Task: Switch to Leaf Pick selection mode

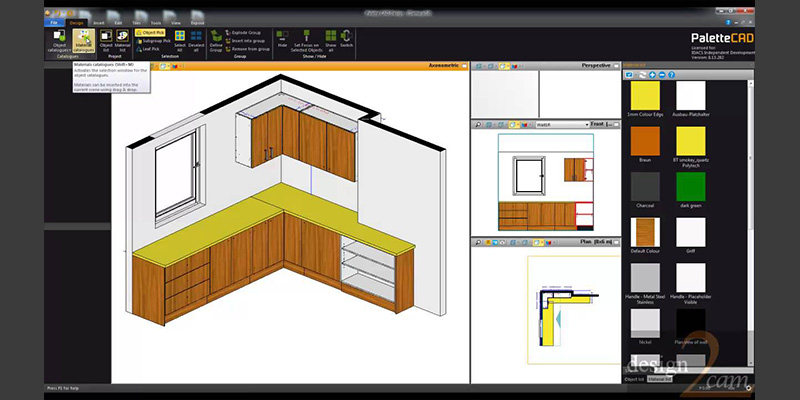Action: (x=148, y=48)
